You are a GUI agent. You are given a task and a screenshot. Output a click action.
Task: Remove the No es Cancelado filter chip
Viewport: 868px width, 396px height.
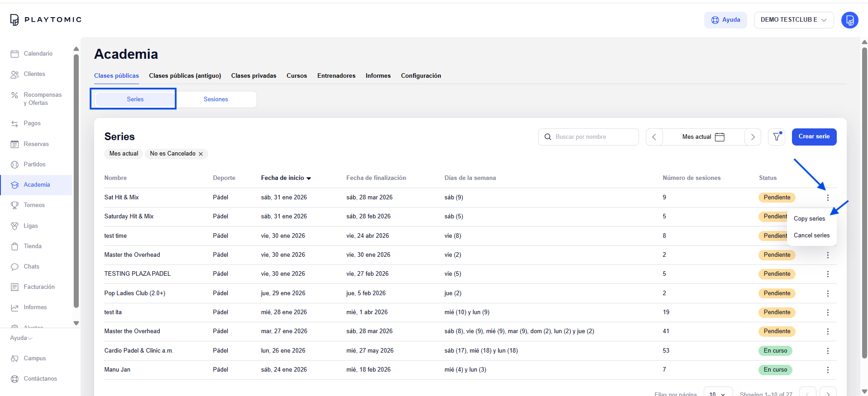[201, 154]
